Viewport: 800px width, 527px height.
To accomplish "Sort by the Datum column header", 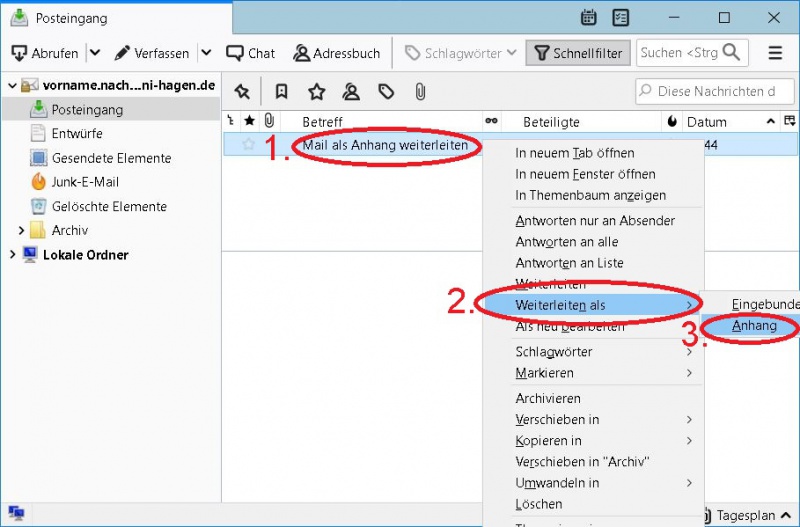I will coord(707,122).
